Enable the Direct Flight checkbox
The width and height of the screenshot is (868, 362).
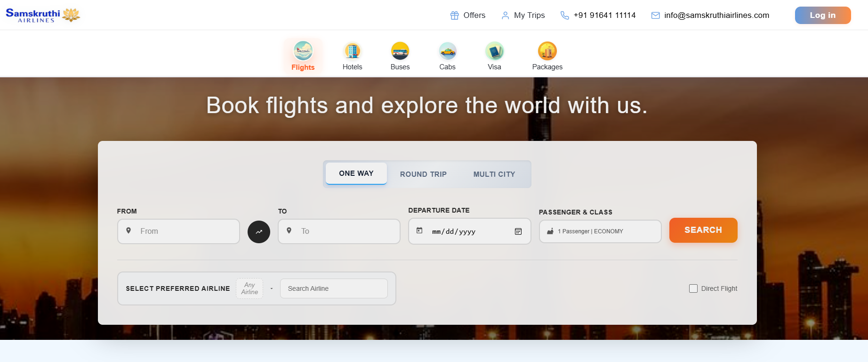pyautogui.click(x=693, y=288)
